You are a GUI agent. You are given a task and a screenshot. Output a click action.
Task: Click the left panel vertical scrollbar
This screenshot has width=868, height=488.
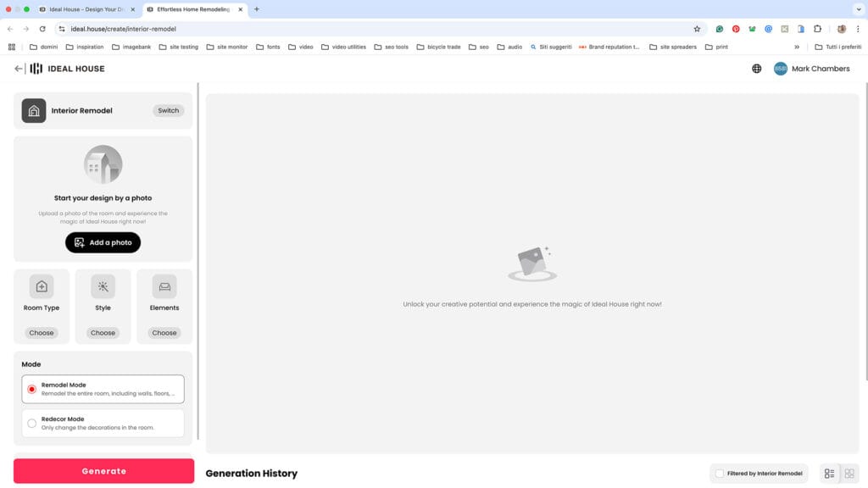(198, 254)
